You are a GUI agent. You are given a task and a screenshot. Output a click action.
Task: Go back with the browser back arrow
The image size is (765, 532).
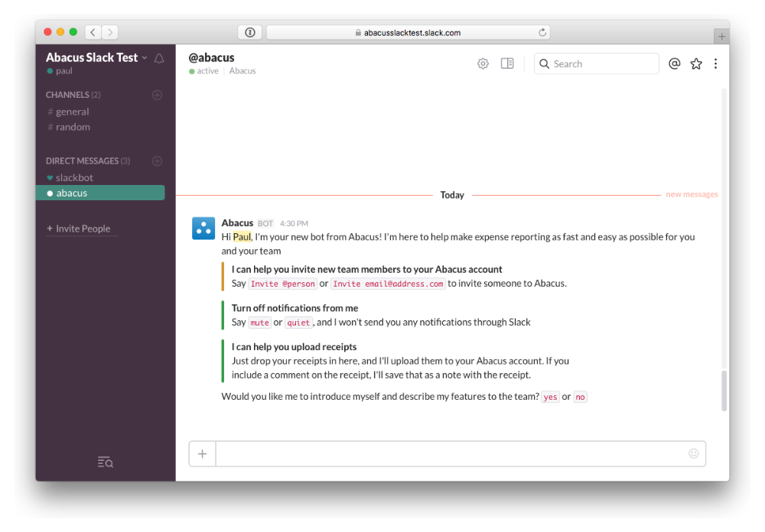[93, 32]
